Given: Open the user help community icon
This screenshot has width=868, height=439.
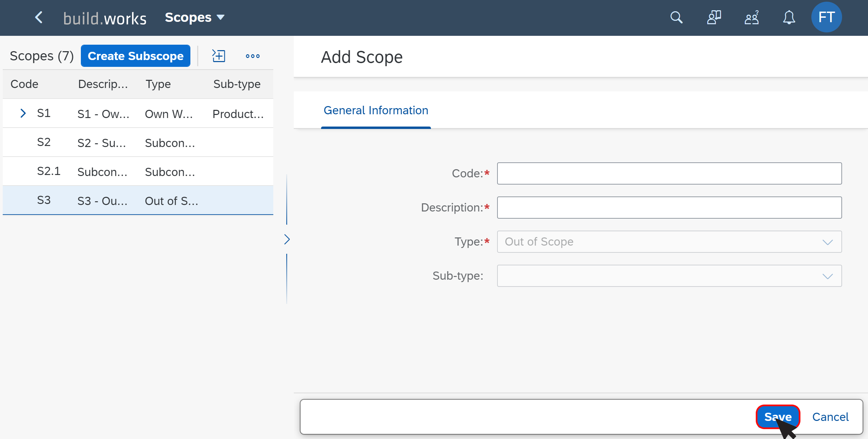Looking at the screenshot, I should pos(752,17).
